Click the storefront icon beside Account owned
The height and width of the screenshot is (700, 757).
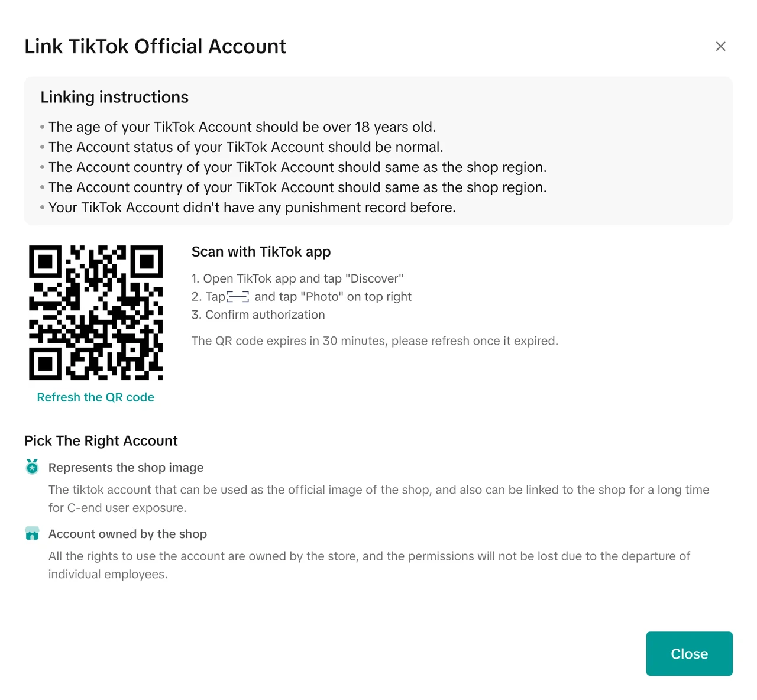(32, 534)
